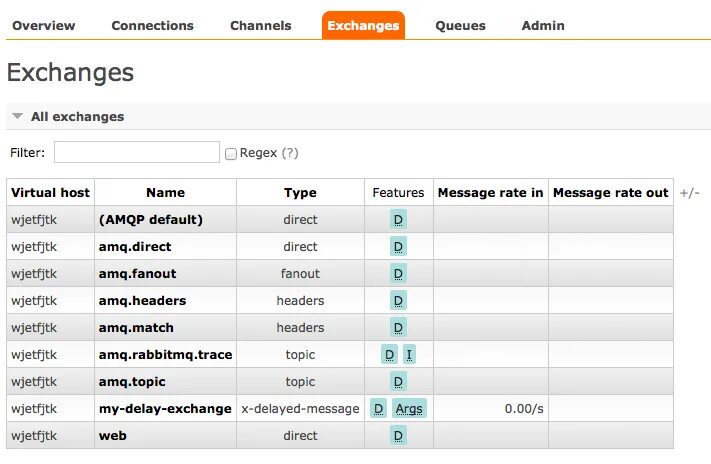The width and height of the screenshot is (711, 464).
Task: Click the regex help (?) link
Action: tap(290, 153)
